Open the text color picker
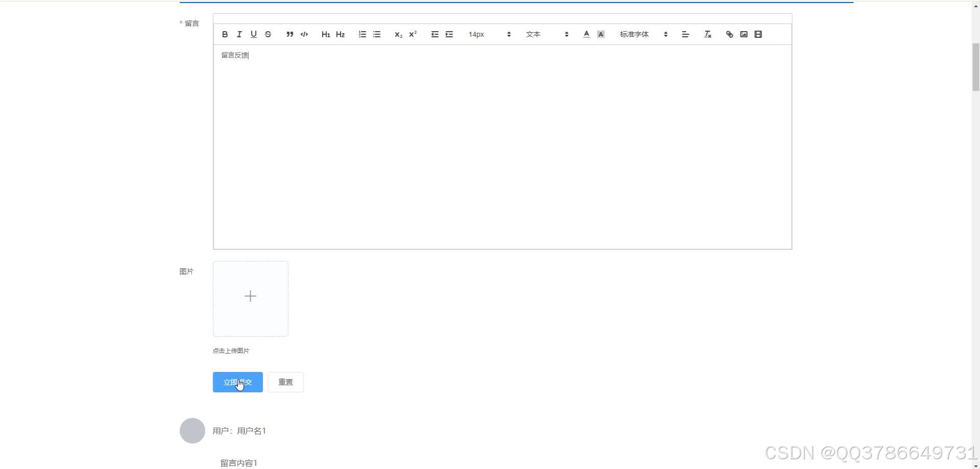Viewport: 980px width, 469px height. pyautogui.click(x=586, y=34)
